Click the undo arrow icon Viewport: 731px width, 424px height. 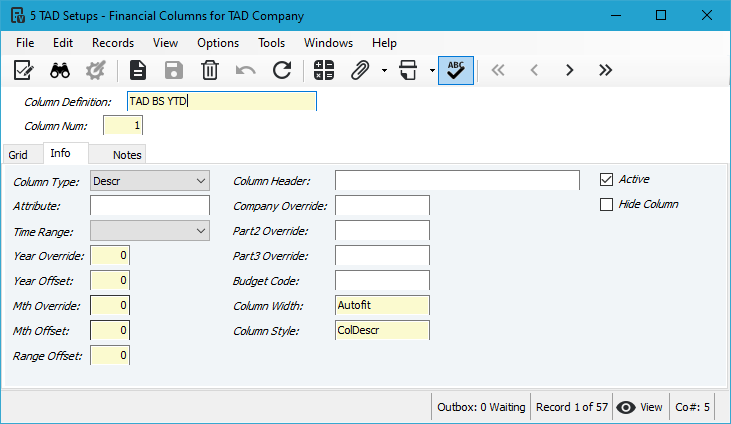246,70
